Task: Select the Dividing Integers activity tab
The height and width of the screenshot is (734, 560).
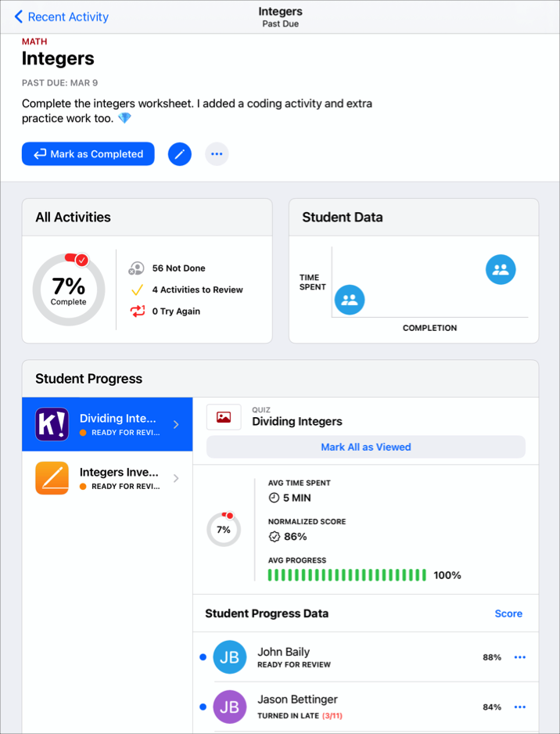Action: [107, 424]
